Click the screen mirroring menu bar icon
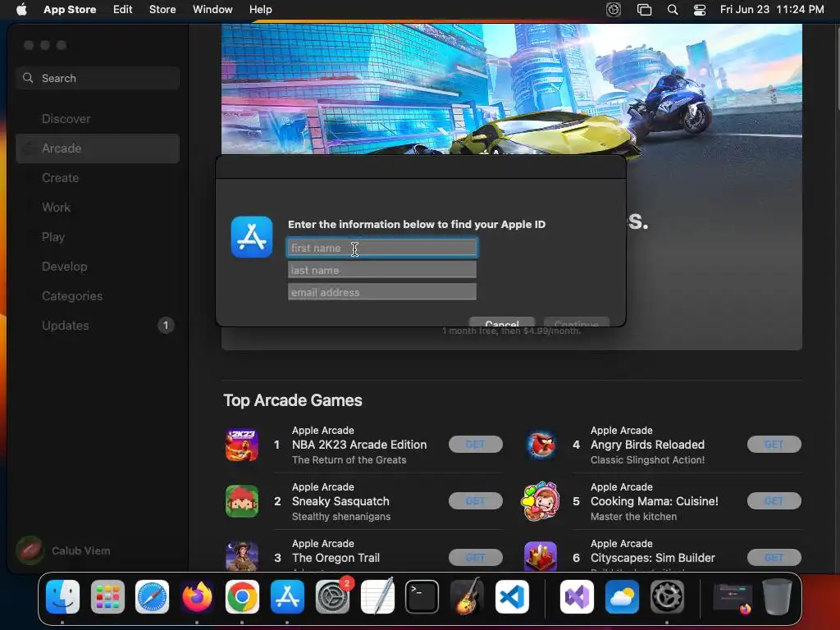The width and height of the screenshot is (840, 630). (644, 10)
